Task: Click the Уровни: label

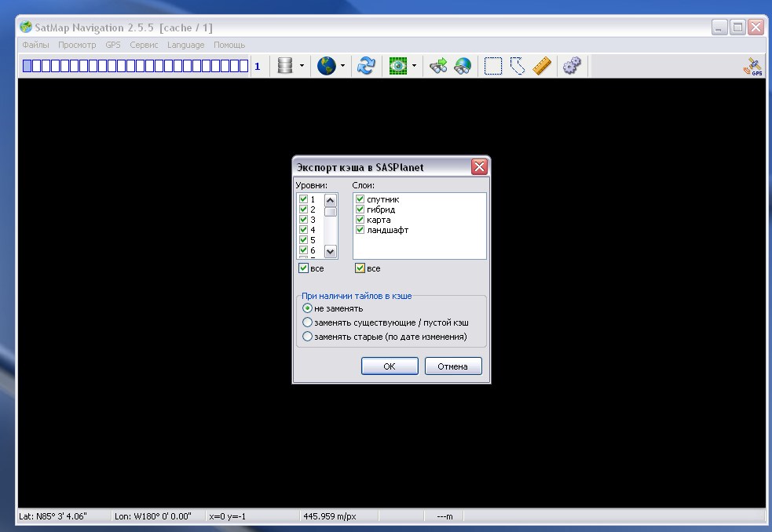Action: pos(311,185)
